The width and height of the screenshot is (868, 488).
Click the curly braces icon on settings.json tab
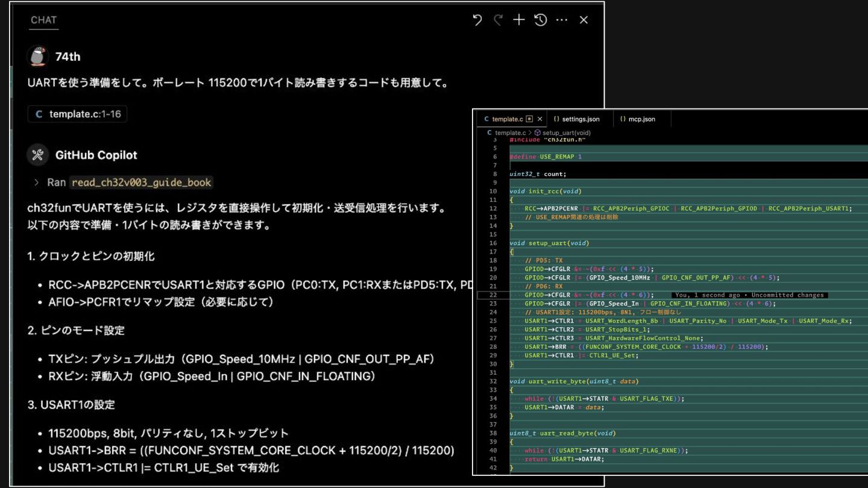coord(556,119)
